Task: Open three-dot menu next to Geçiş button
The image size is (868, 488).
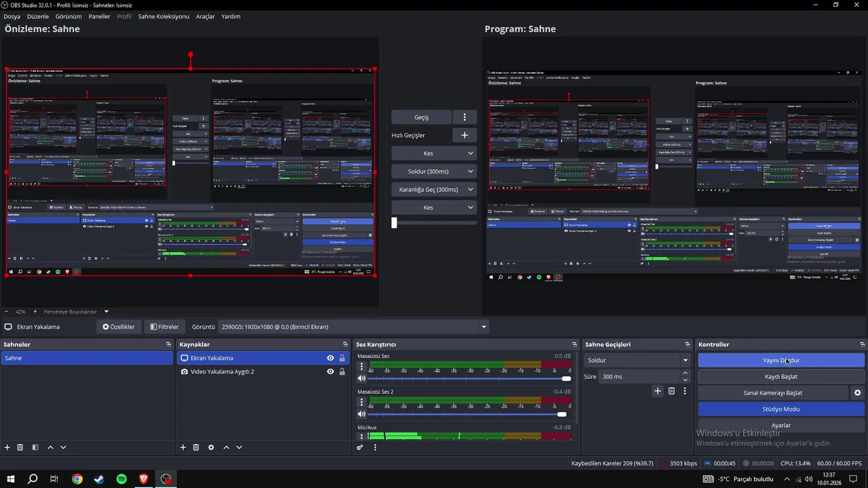Action: tap(465, 117)
